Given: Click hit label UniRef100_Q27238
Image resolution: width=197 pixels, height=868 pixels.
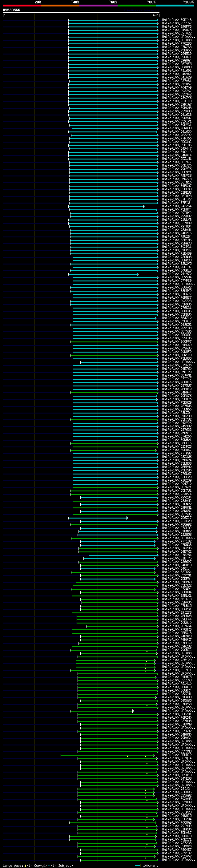Looking at the screenshot, I should [x=177, y=843].
